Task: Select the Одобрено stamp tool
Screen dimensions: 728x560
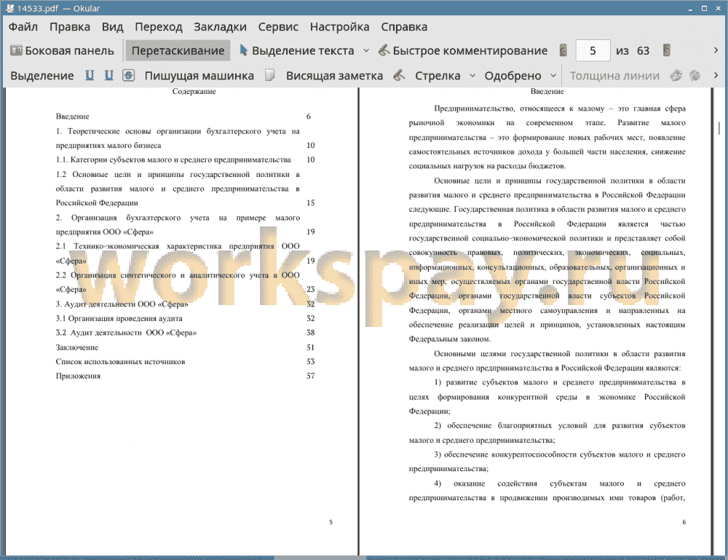Action: click(513, 76)
